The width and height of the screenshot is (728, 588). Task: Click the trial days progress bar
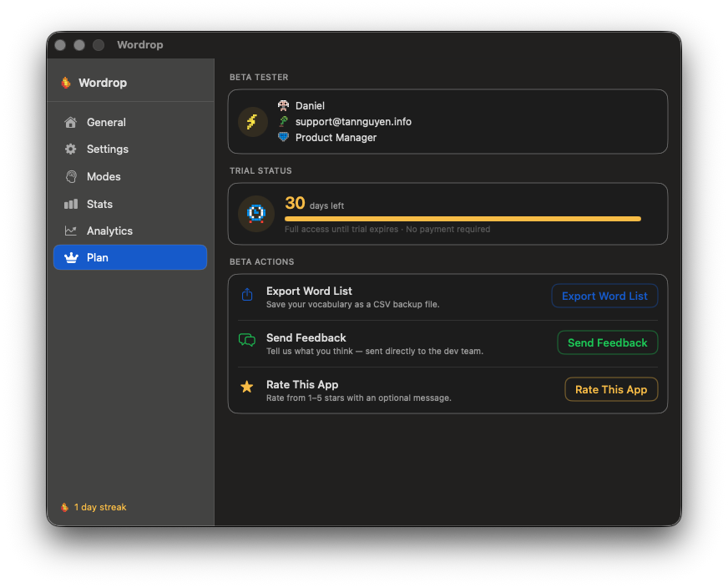(463, 219)
